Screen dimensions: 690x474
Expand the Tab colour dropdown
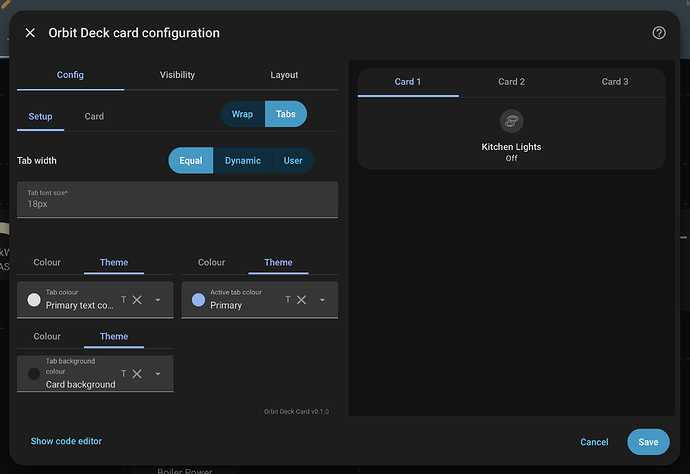pos(158,300)
